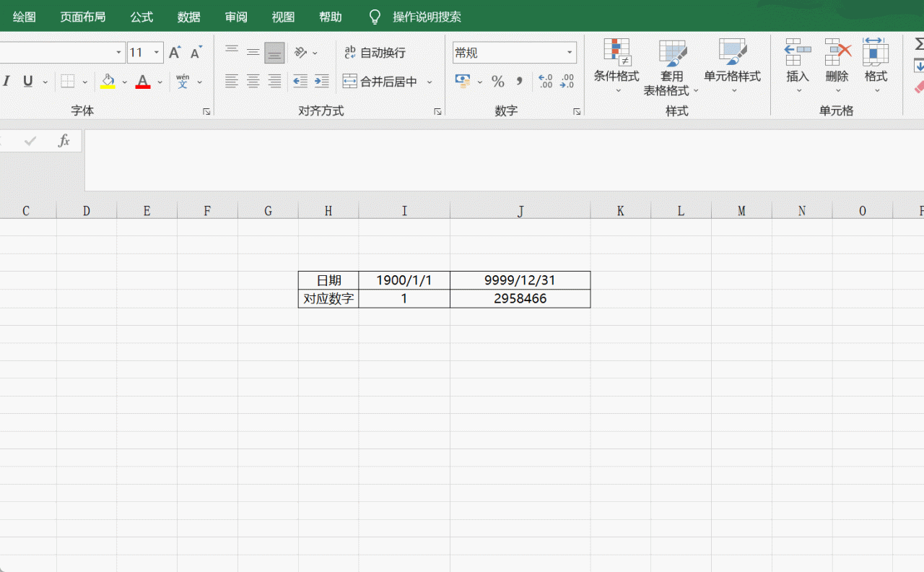Expand the phonetic guide dropdown arrow
Image resolution: width=924 pixels, height=572 pixels.
coord(200,82)
